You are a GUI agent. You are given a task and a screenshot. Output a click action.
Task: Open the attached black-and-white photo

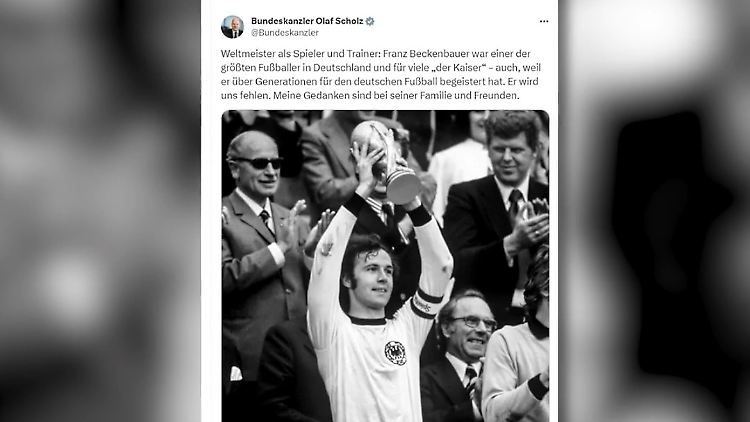386,266
